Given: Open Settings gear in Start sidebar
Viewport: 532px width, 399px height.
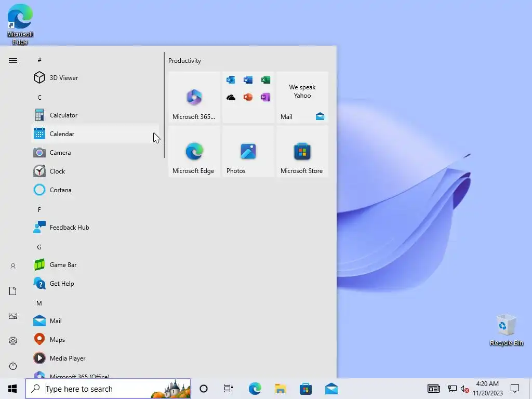Looking at the screenshot, I should point(13,341).
